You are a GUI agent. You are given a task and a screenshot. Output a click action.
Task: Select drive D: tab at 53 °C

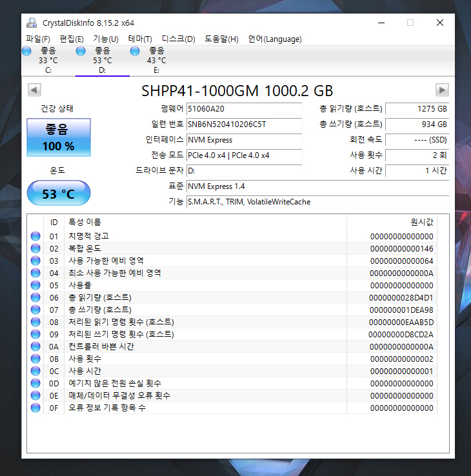click(x=103, y=60)
